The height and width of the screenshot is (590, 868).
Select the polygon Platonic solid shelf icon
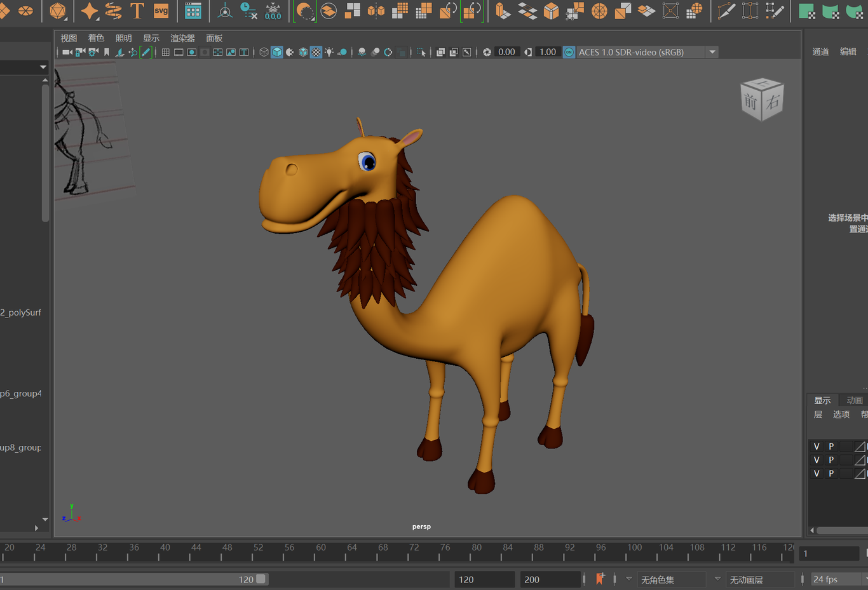pyautogui.click(x=58, y=11)
